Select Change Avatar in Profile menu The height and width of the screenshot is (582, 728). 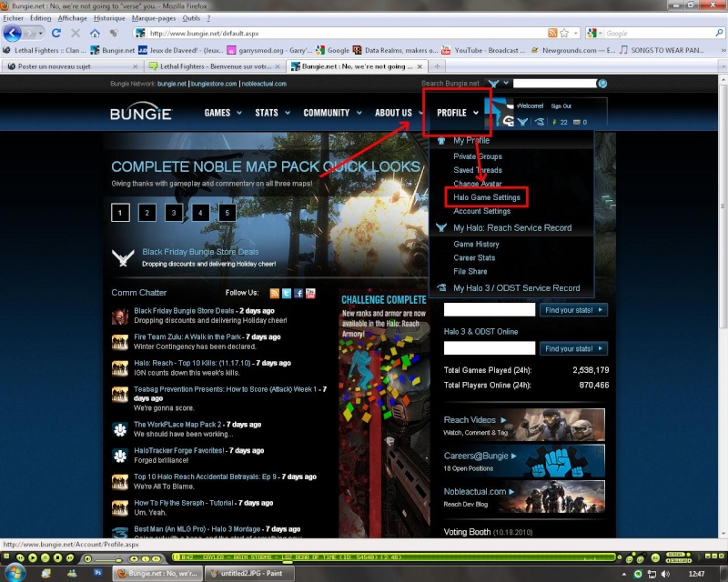[477, 184]
